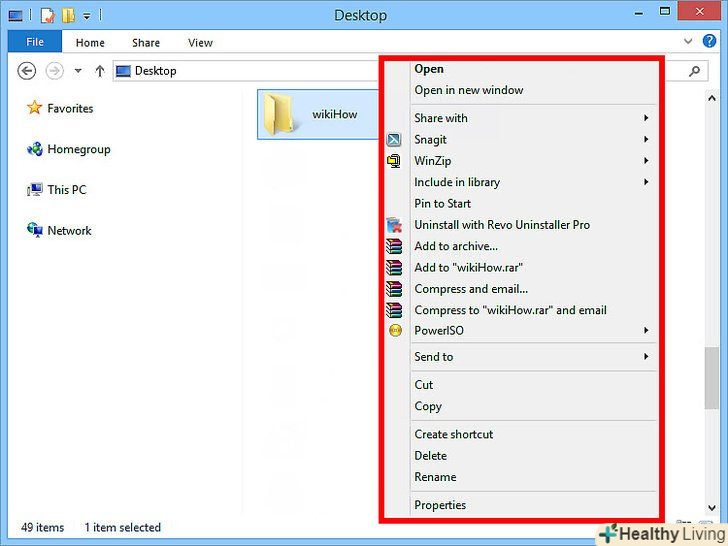Image resolution: width=728 pixels, height=546 pixels.
Task: Open the recent locations dropdown arrow
Action: (x=78, y=71)
